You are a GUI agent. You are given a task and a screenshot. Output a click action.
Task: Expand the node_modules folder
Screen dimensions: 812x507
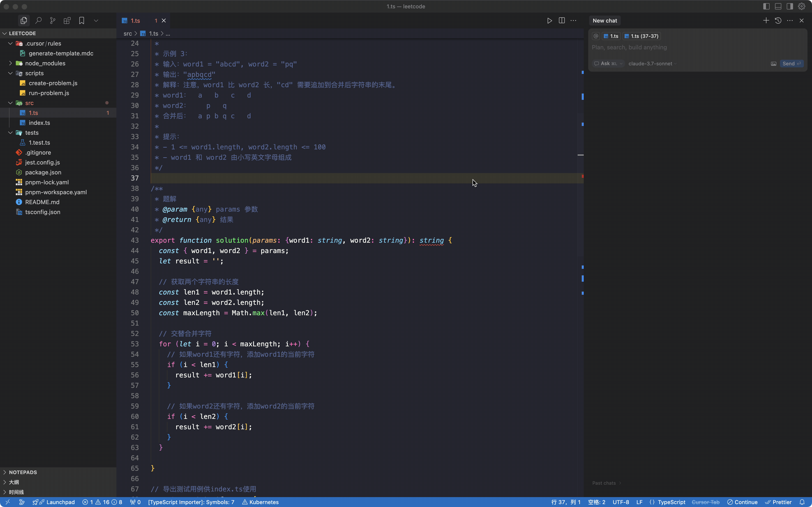point(45,63)
